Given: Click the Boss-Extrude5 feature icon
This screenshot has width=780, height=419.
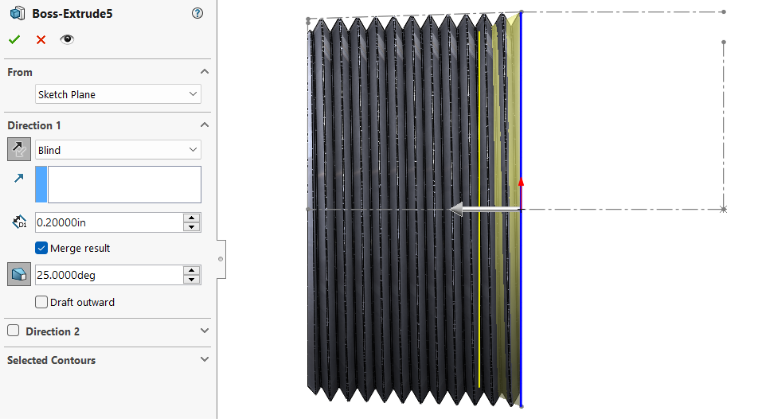Looking at the screenshot, I should tap(17, 14).
